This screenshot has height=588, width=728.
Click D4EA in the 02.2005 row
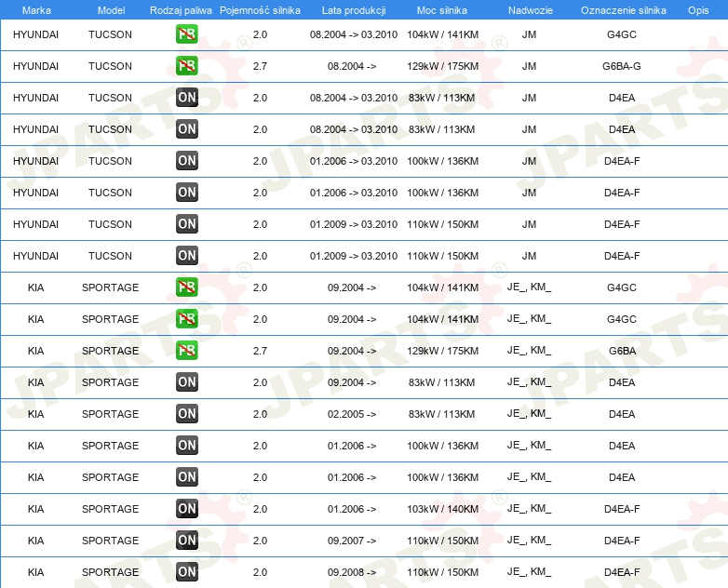click(x=622, y=413)
